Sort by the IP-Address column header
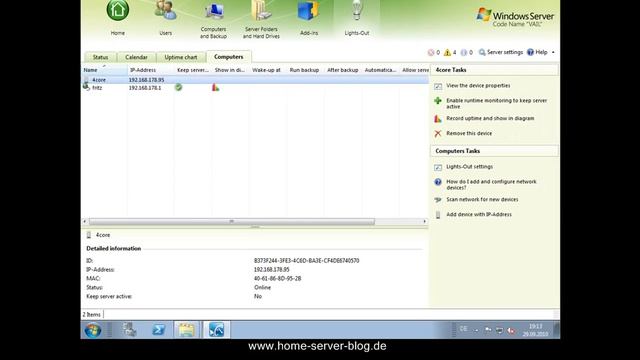The width and height of the screenshot is (640, 360). [x=151, y=70]
